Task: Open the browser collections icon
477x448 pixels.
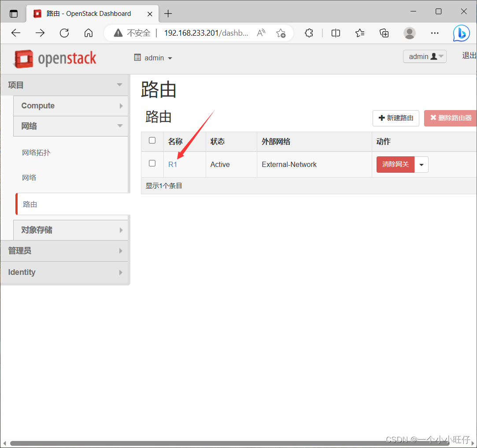Action: pyautogui.click(x=384, y=33)
